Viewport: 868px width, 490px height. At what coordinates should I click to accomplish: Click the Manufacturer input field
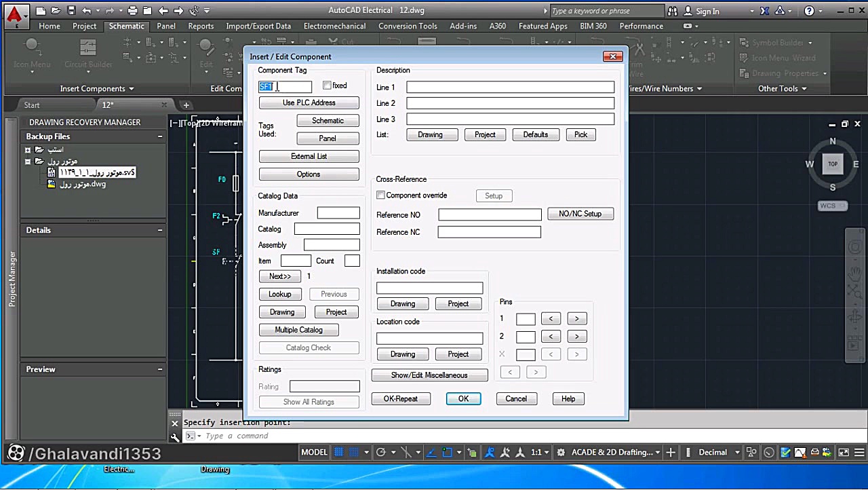338,213
